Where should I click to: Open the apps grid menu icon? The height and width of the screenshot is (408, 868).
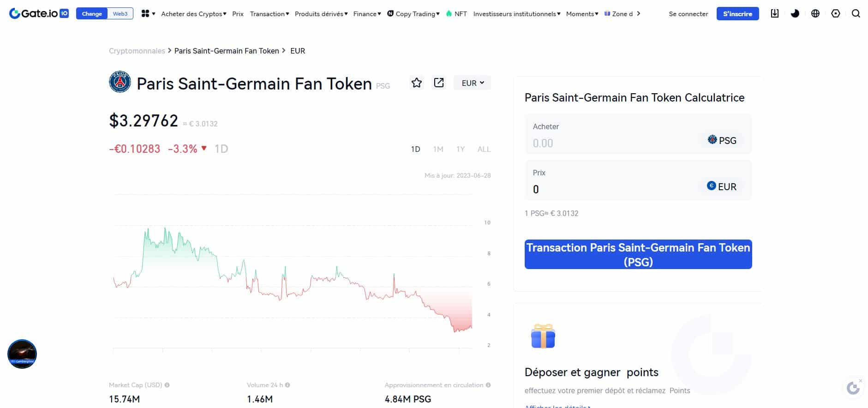(x=145, y=14)
